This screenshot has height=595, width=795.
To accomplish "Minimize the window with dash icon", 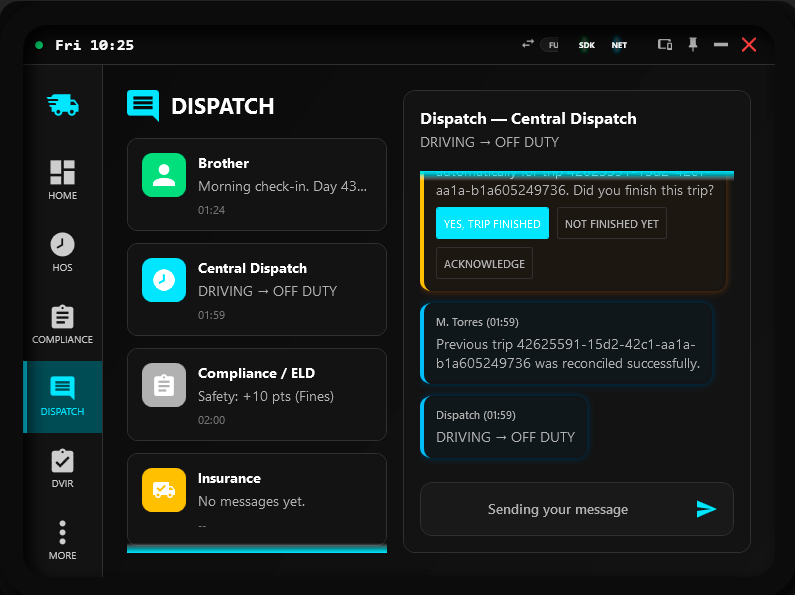I will point(720,45).
